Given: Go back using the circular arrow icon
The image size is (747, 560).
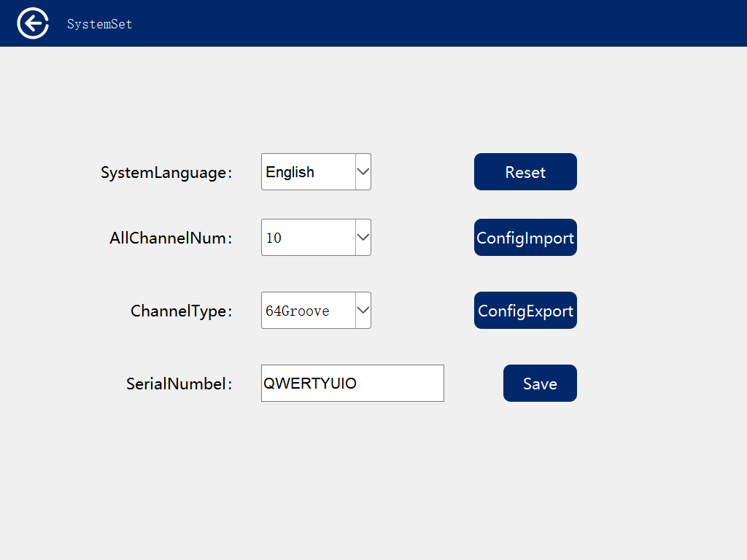Looking at the screenshot, I should (33, 23).
